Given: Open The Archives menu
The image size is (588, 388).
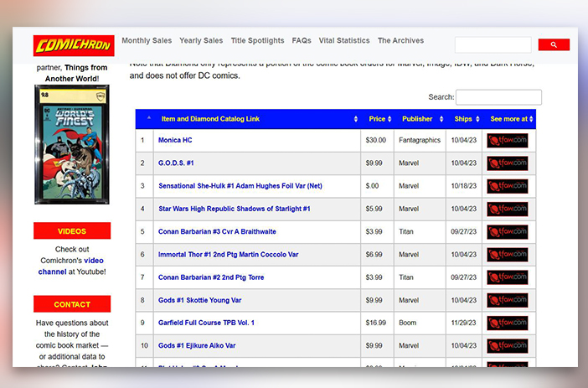Looking at the screenshot, I should pyautogui.click(x=400, y=40).
